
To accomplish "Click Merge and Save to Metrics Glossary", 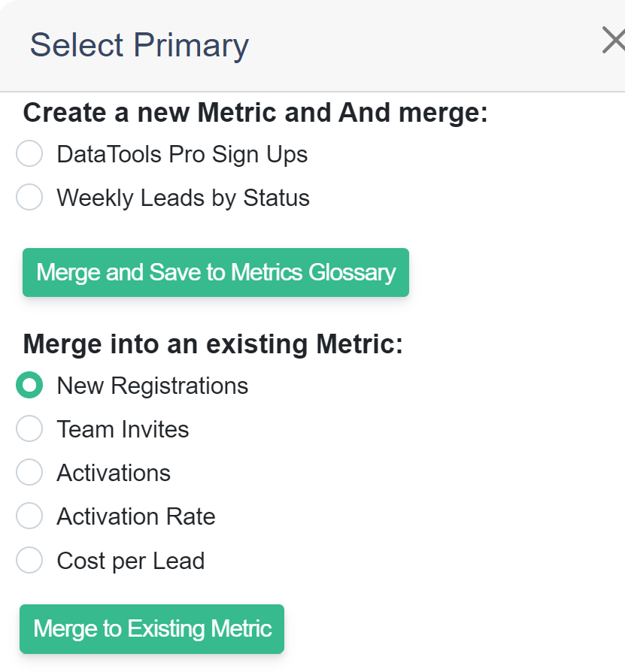I will pyautogui.click(x=216, y=272).
